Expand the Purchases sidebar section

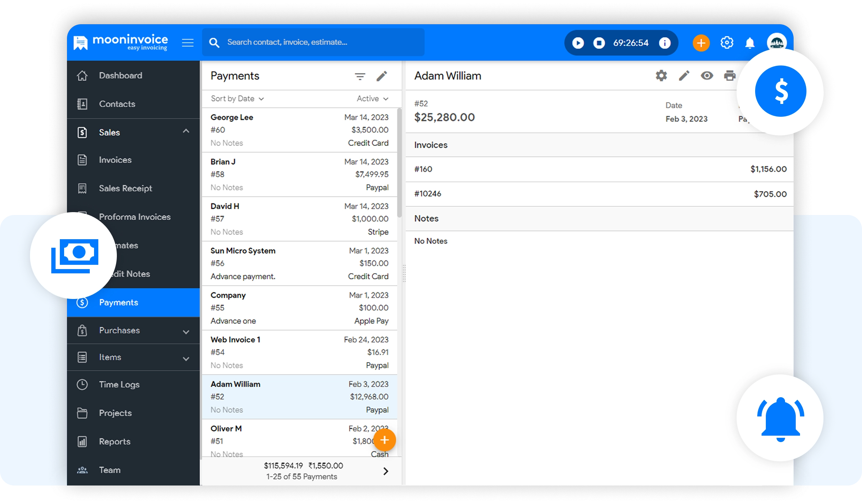pyautogui.click(x=186, y=331)
